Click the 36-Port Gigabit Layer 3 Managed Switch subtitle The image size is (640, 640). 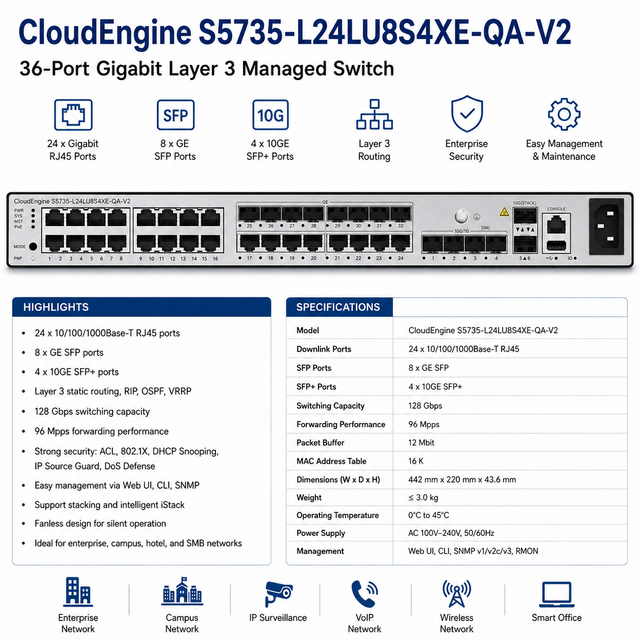pos(207,69)
